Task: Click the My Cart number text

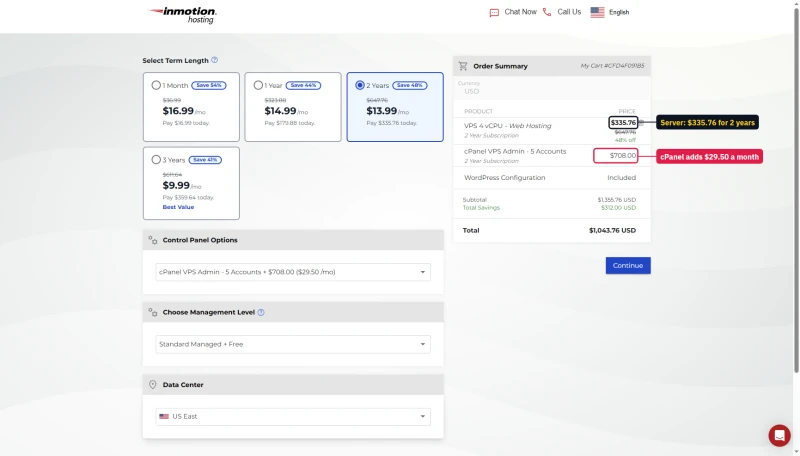Action: tap(612, 66)
